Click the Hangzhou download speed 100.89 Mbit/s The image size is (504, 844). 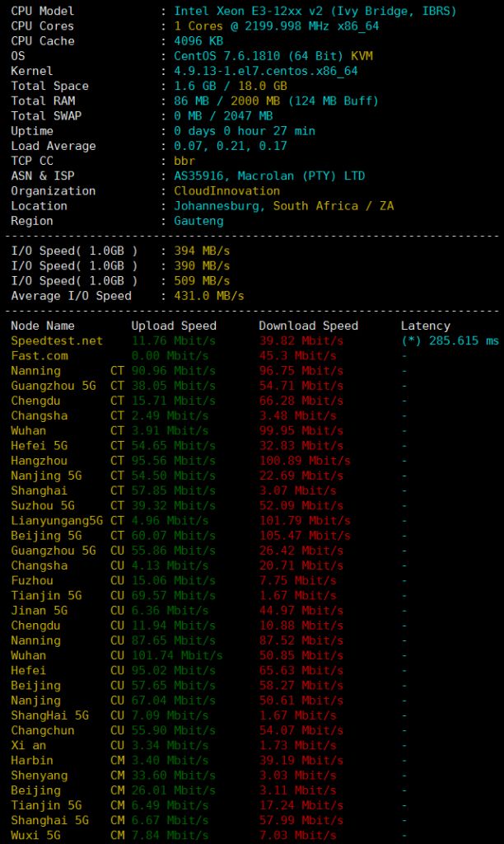tap(305, 462)
